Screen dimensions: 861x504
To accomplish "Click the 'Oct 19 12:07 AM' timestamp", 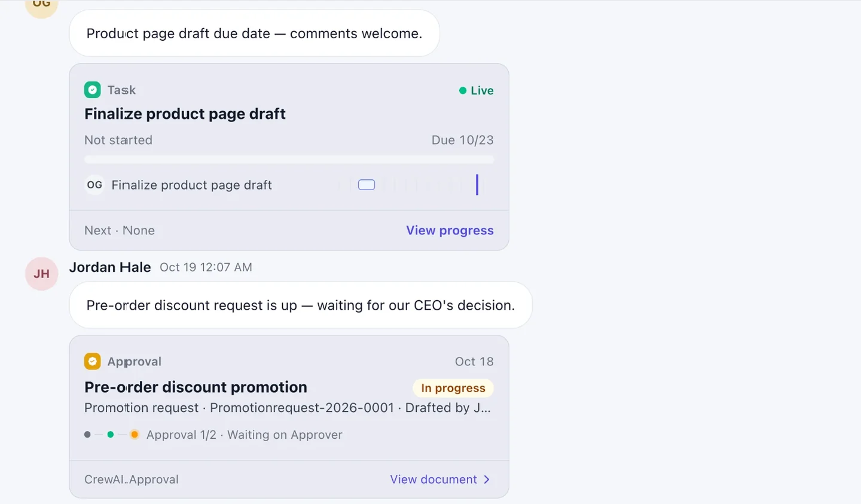I will (x=206, y=267).
